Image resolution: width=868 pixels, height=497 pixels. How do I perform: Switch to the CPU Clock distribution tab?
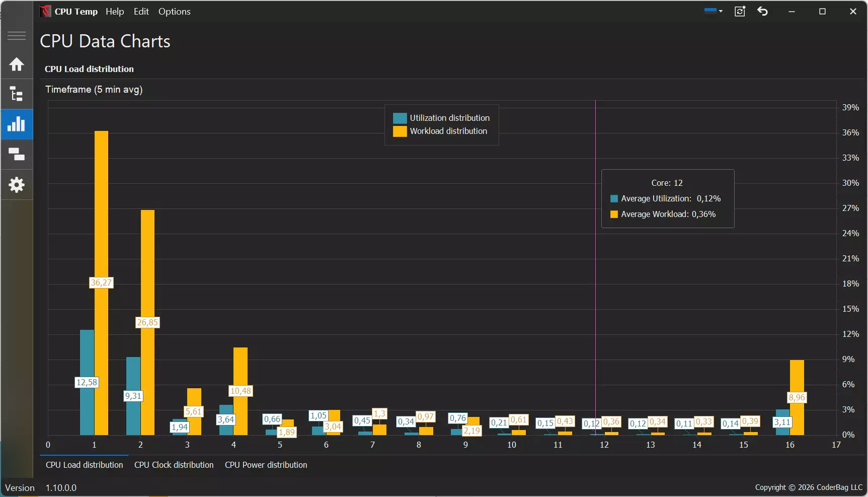coord(174,465)
